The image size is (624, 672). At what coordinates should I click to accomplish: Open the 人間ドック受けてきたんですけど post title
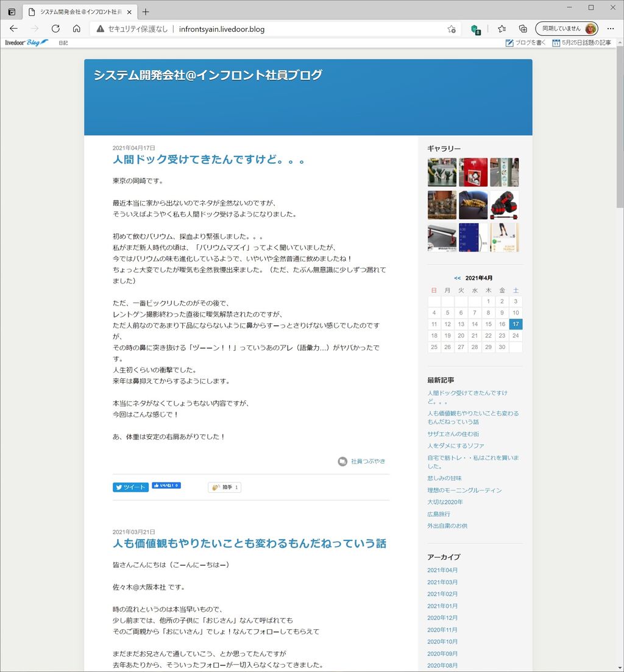[209, 160]
